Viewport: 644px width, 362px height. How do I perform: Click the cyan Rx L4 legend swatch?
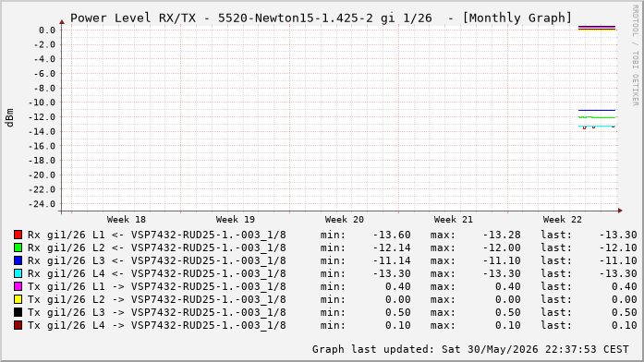pyautogui.click(x=18, y=273)
